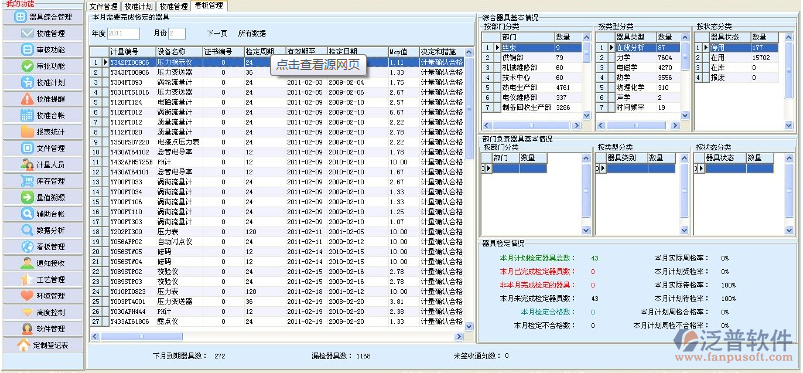Click the 下一页 link
The width and height of the screenshot is (803, 373).
[217, 34]
